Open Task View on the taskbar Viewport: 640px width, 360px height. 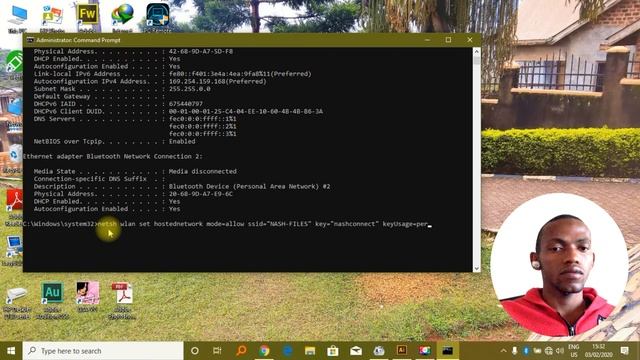point(217,351)
